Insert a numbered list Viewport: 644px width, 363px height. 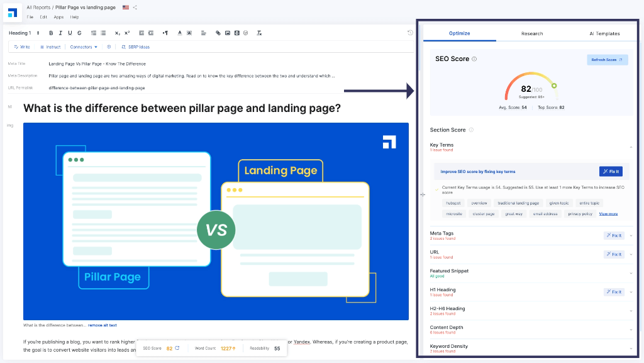click(x=94, y=33)
